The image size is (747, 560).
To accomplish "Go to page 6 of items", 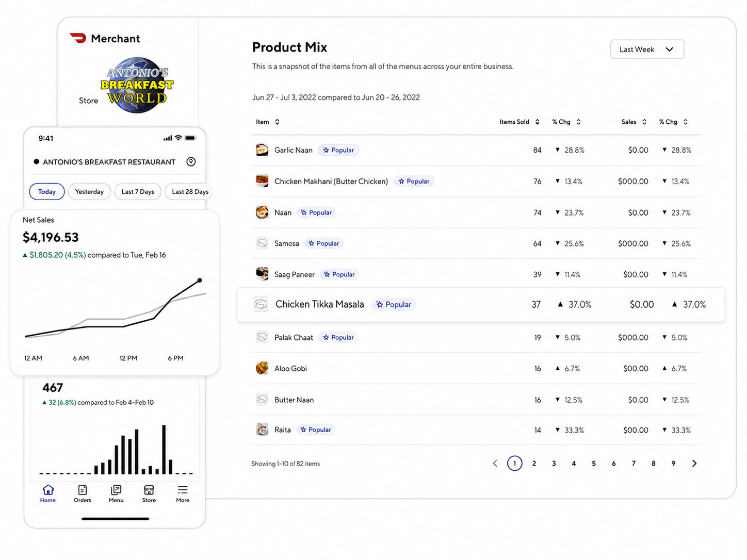I will point(614,464).
